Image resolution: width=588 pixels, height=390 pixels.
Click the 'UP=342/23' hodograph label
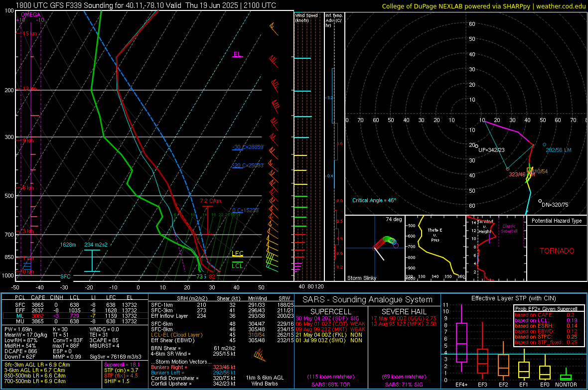pyautogui.click(x=491, y=150)
